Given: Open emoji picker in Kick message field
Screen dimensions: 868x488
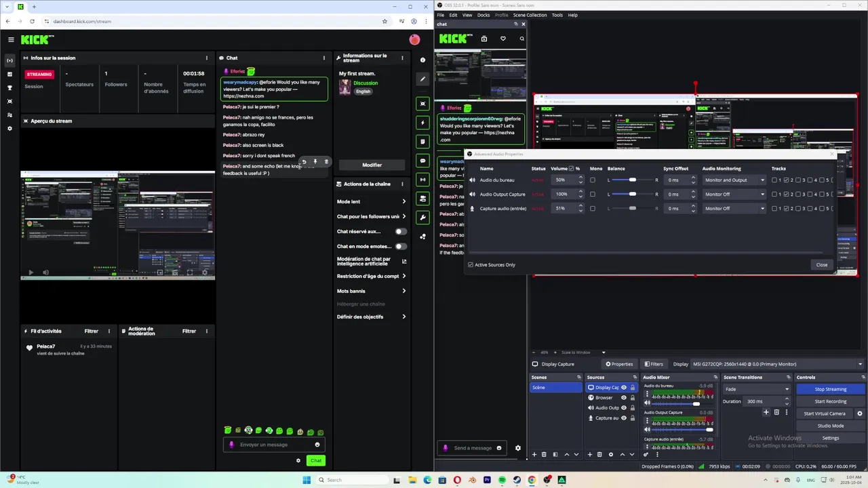Looking at the screenshot, I should [317, 445].
